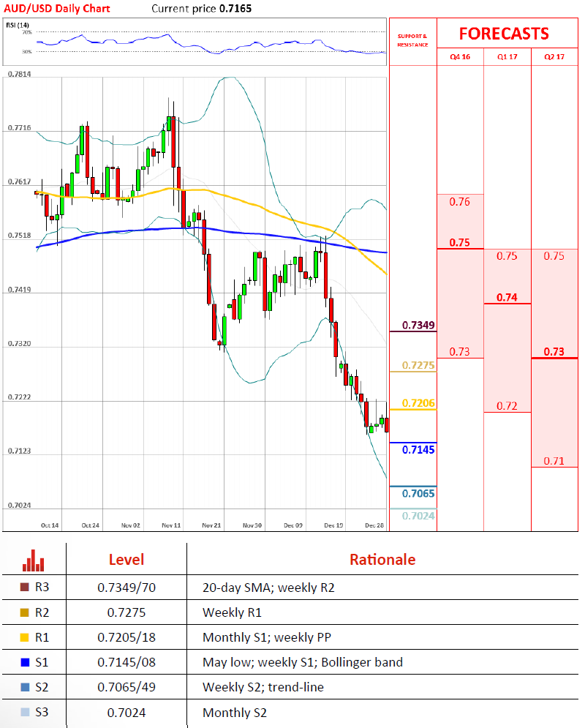
Task: Click the blue S1 color square
Action: [x=25, y=663]
